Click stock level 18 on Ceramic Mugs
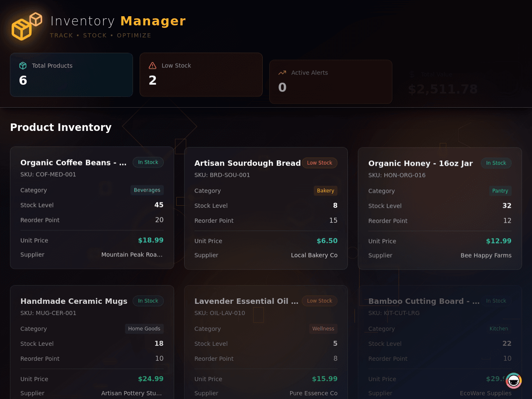The image size is (532, 399). click(159, 344)
